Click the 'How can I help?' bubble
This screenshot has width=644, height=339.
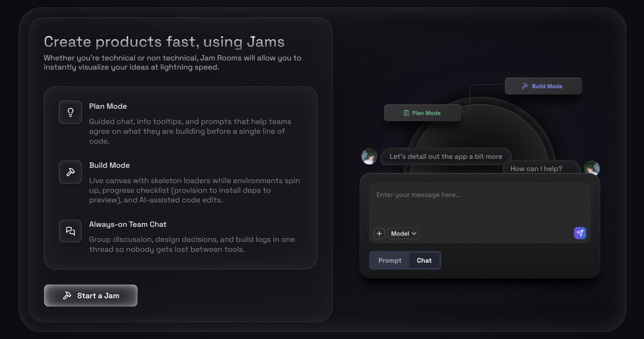[x=536, y=168]
